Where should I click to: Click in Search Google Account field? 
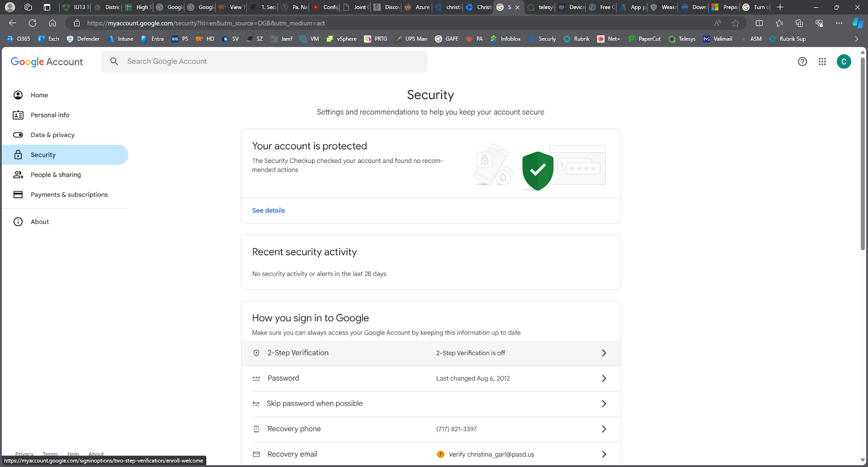tap(264, 61)
